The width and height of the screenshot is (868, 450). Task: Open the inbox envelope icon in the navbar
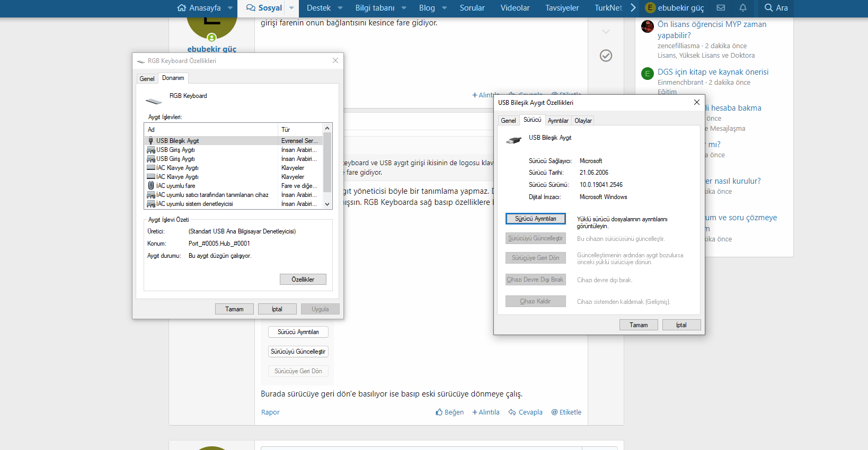pyautogui.click(x=721, y=8)
